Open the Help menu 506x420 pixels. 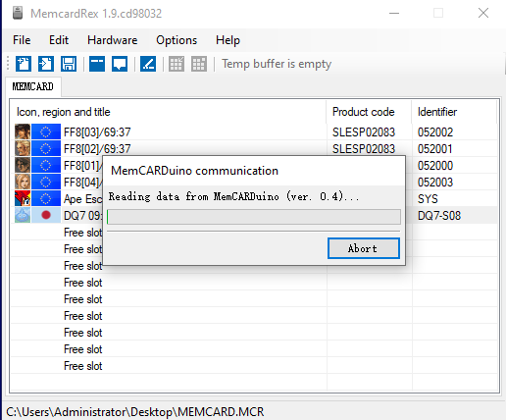(228, 40)
